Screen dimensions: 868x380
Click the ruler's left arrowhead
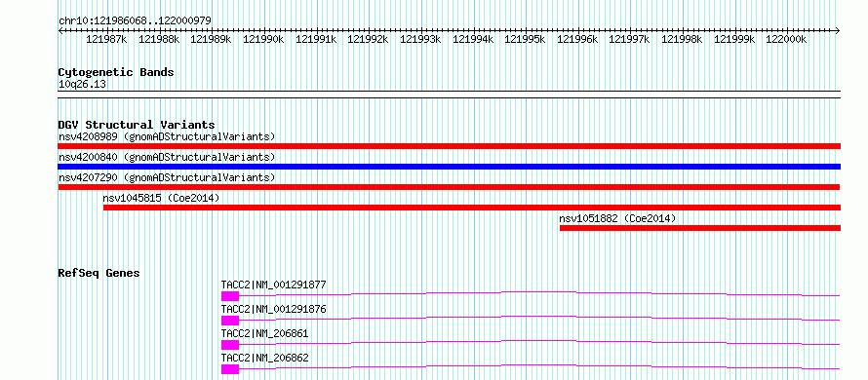(60, 31)
